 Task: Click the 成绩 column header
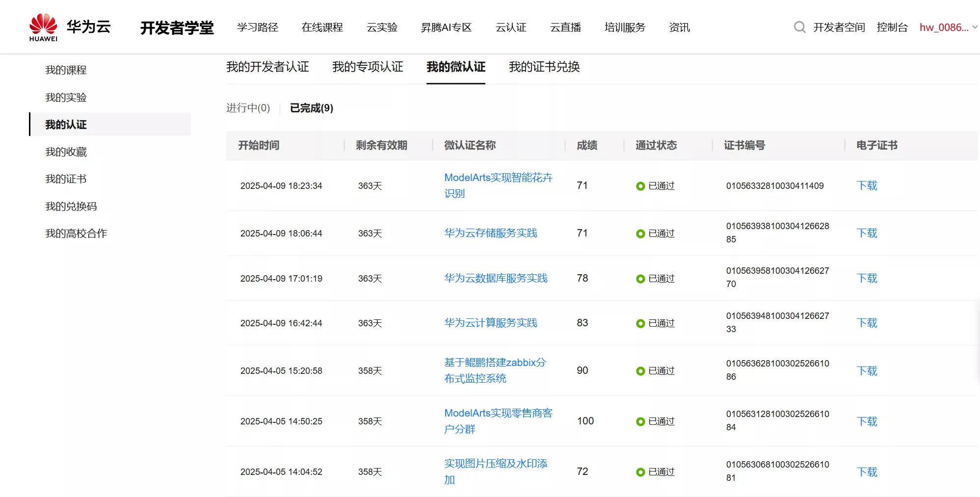tap(587, 145)
